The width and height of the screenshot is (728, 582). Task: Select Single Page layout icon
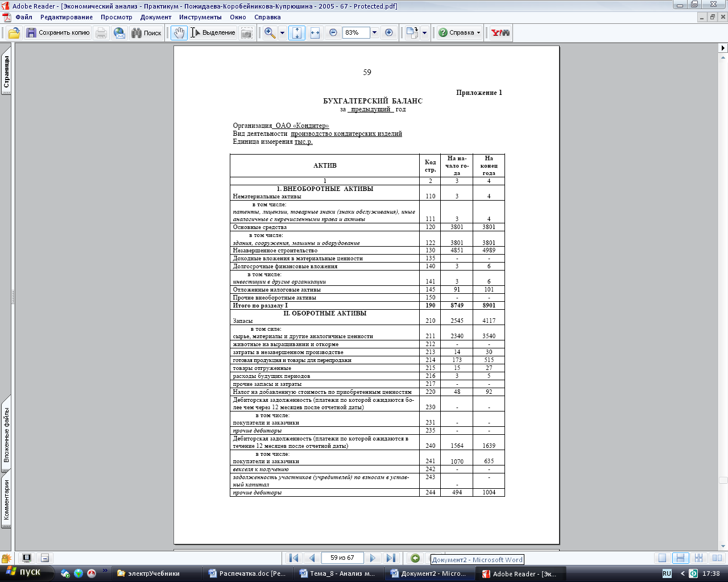[x=661, y=558]
